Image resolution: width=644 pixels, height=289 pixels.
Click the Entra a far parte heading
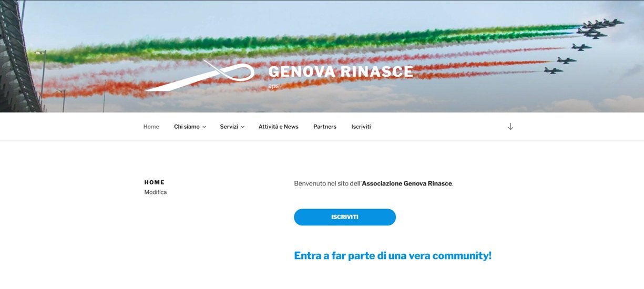393,256
